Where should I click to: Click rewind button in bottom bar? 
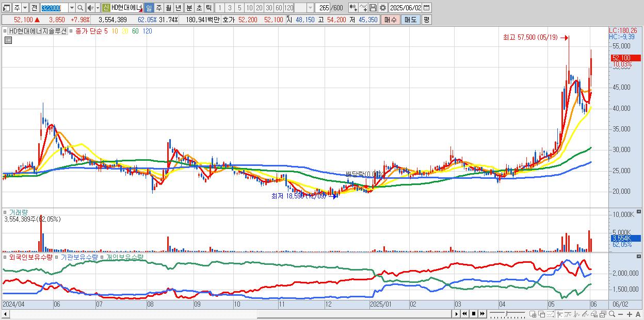465,314
